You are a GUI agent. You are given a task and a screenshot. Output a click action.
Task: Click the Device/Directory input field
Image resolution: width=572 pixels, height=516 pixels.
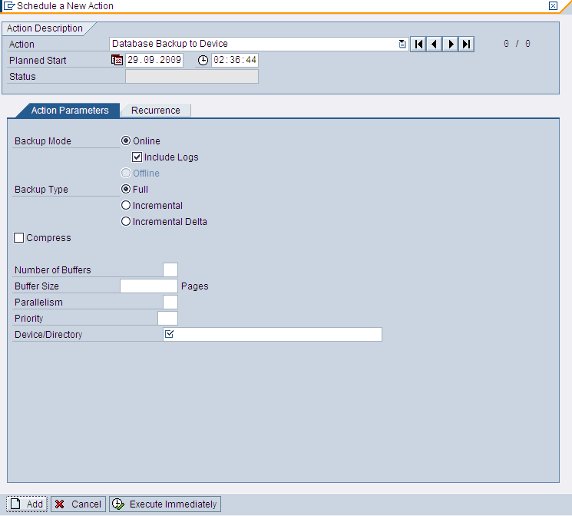pos(273,334)
